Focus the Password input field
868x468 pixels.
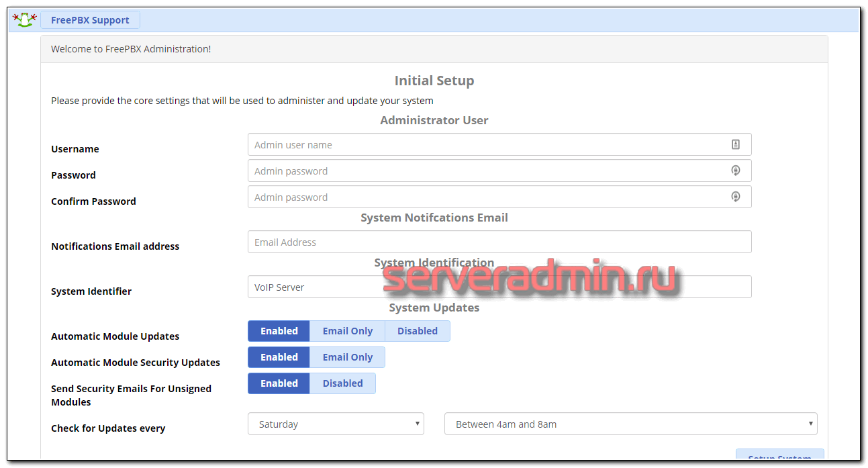[499, 171]
